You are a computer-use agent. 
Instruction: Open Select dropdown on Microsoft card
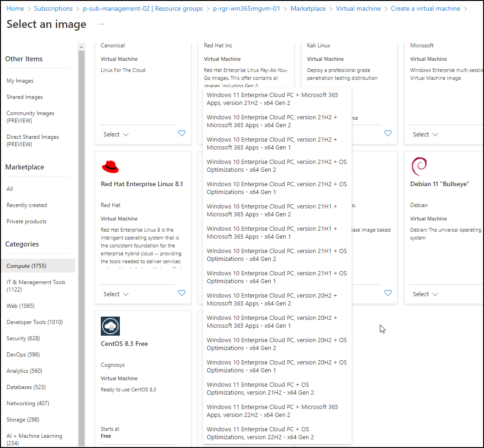[x=425, y=135]
